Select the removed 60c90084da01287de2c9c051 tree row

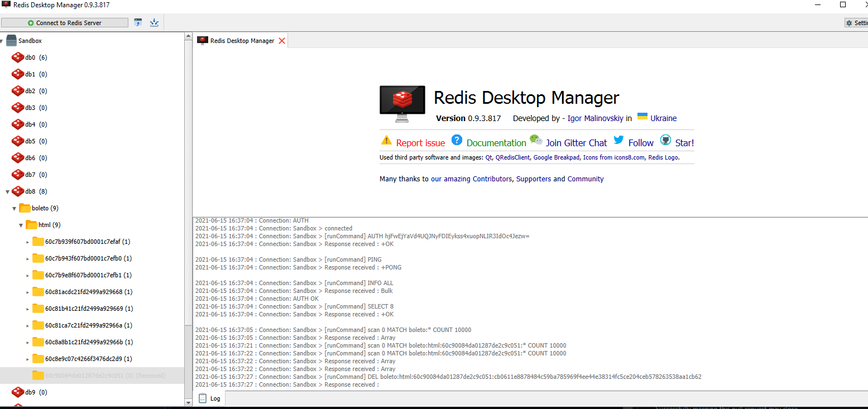92,376
